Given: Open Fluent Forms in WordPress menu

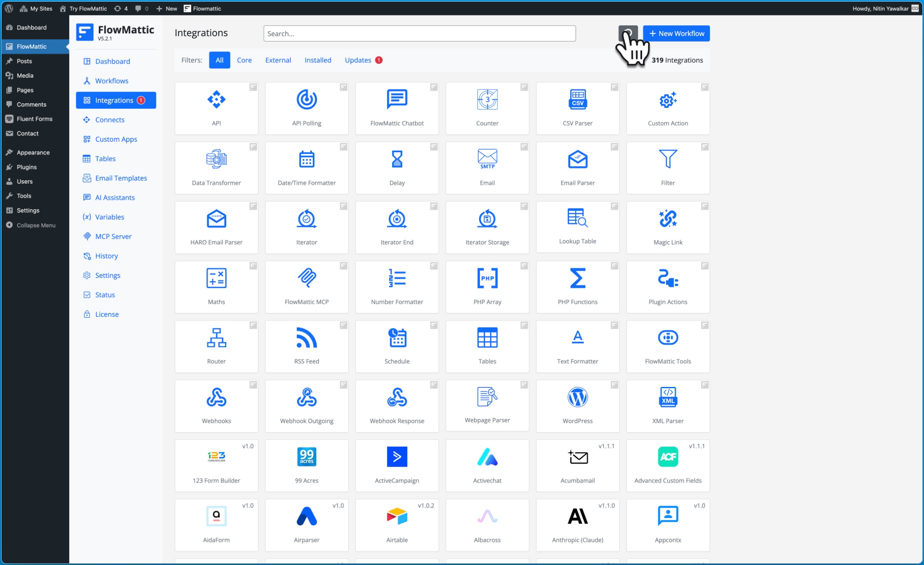Looking at the screenshot, I should click(x=35, y=119).
